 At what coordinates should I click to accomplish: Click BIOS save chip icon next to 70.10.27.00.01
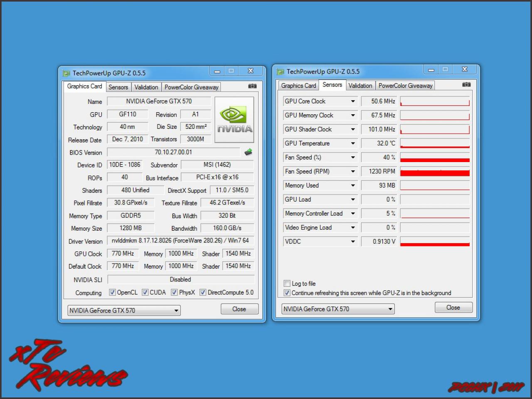click(249, 152)
